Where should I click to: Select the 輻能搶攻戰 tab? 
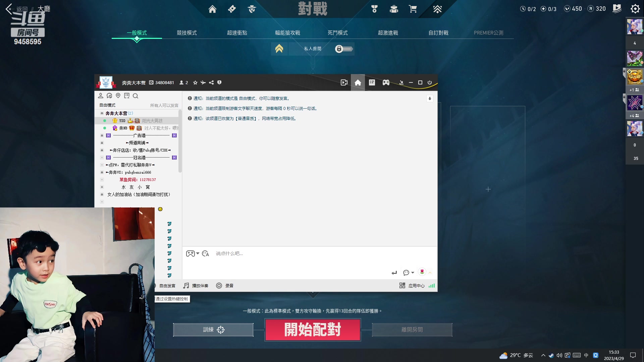click(x=287, y=33)
